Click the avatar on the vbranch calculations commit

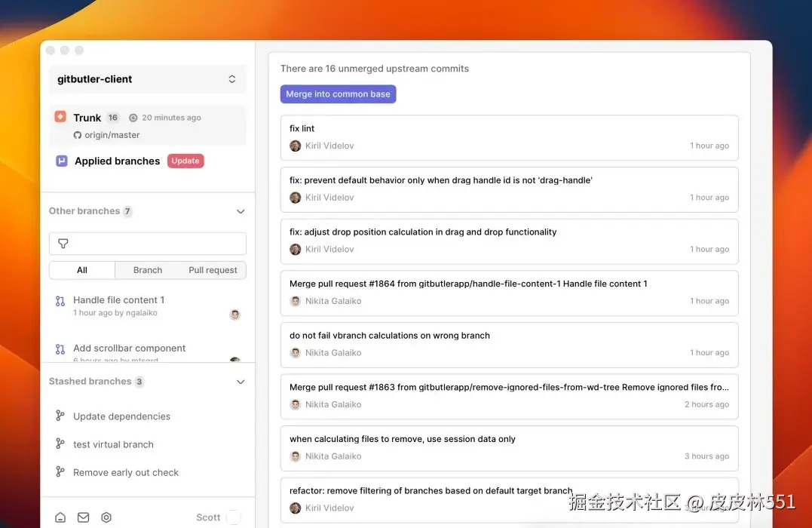pyautogui.click(x=296, y=353)
